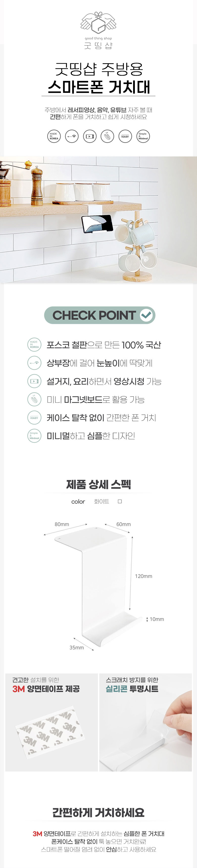Viewport: 197px width, 868px height.
Task: Click the kitchen shelf phone holder photo
Action: pyautogui.click(x=98, y=219)
